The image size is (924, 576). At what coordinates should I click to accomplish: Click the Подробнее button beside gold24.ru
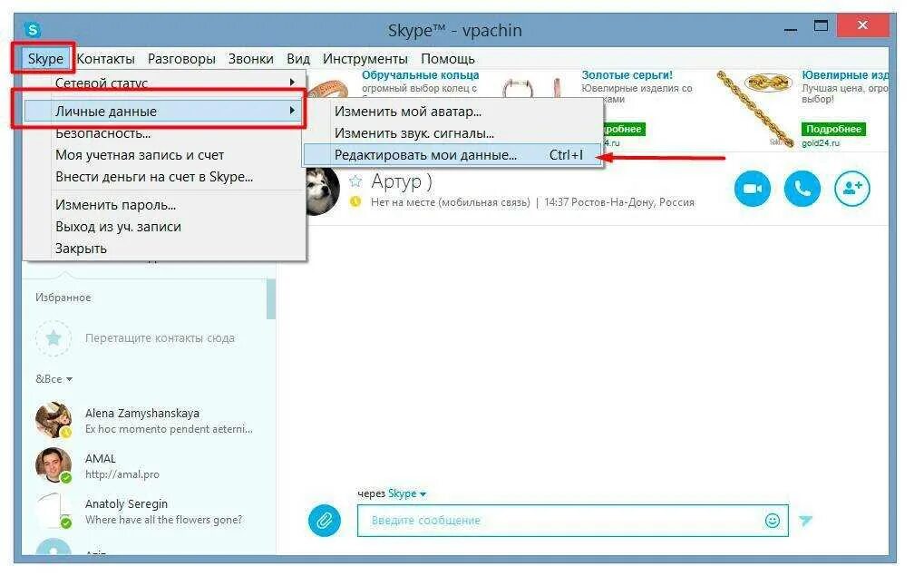[833, 129]
